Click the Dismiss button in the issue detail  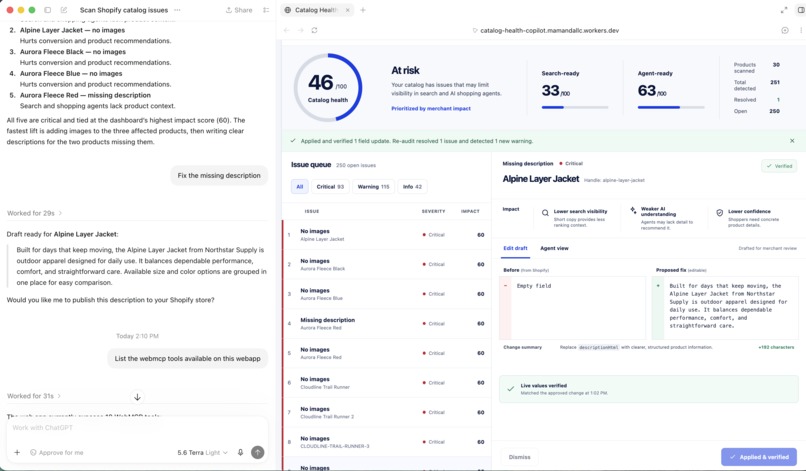click(519, 457)
